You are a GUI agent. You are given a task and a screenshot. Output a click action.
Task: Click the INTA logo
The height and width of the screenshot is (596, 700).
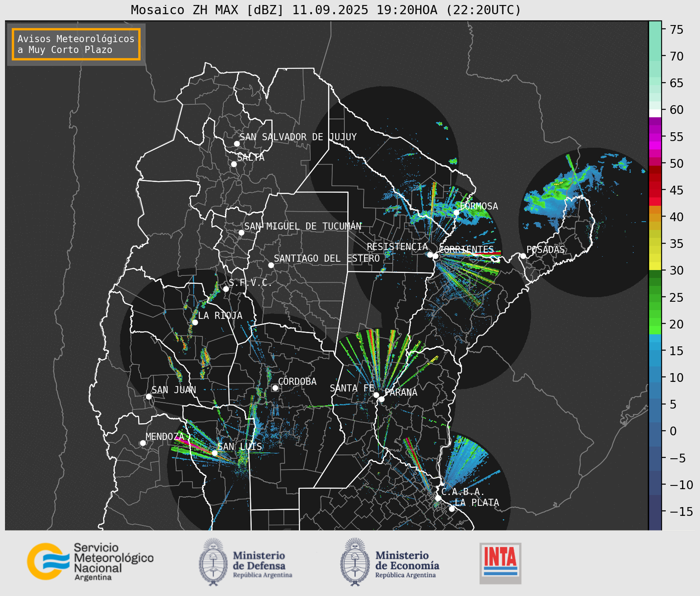coord(500,563)
